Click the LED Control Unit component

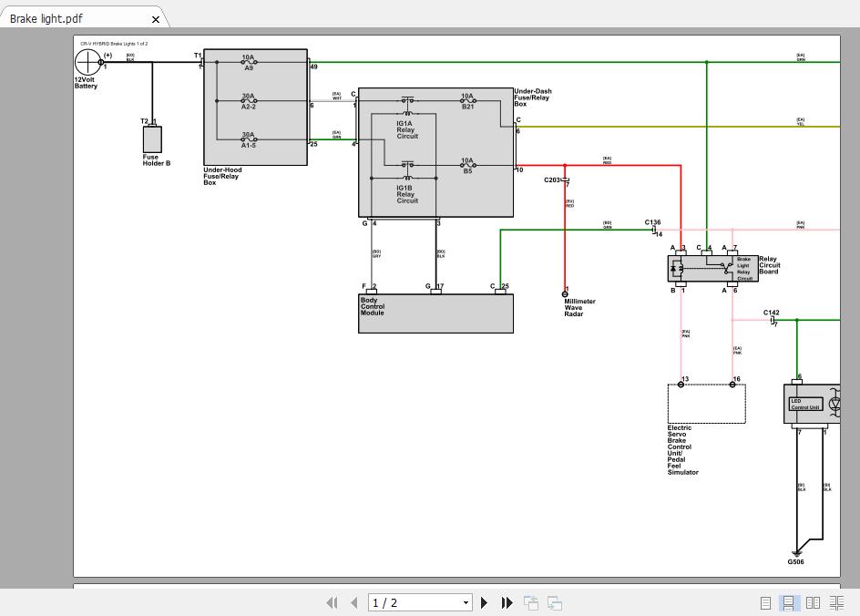click(x=805, y=404)
